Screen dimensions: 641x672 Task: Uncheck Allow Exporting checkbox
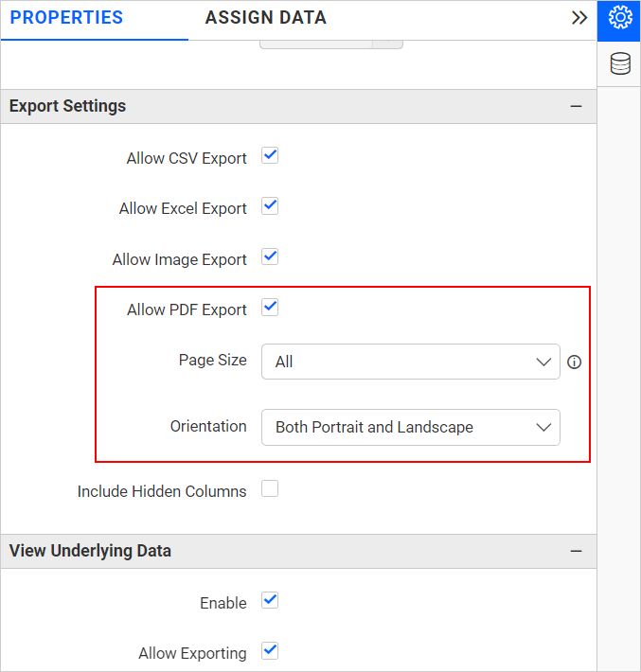270,651
